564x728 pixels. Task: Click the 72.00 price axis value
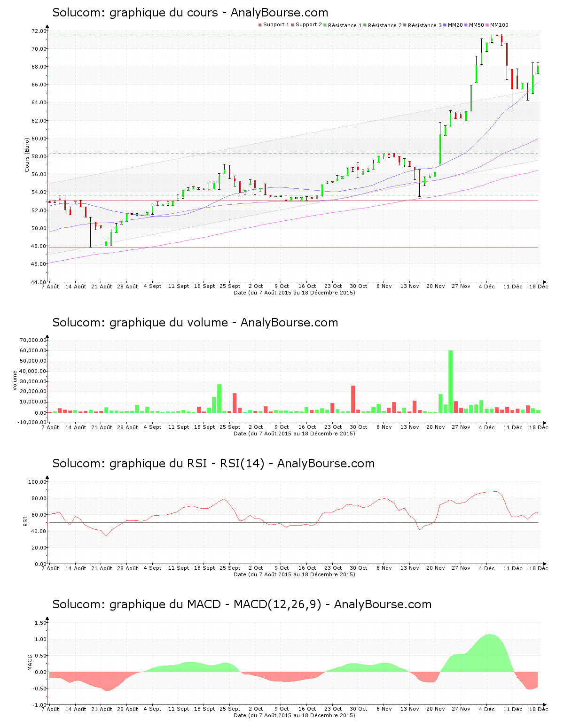pos(39,31)
